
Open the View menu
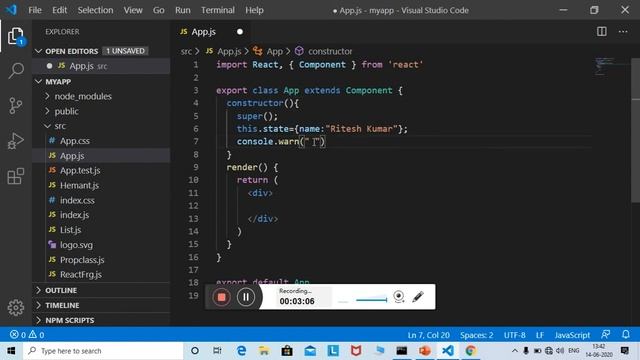tap(133, 10)
